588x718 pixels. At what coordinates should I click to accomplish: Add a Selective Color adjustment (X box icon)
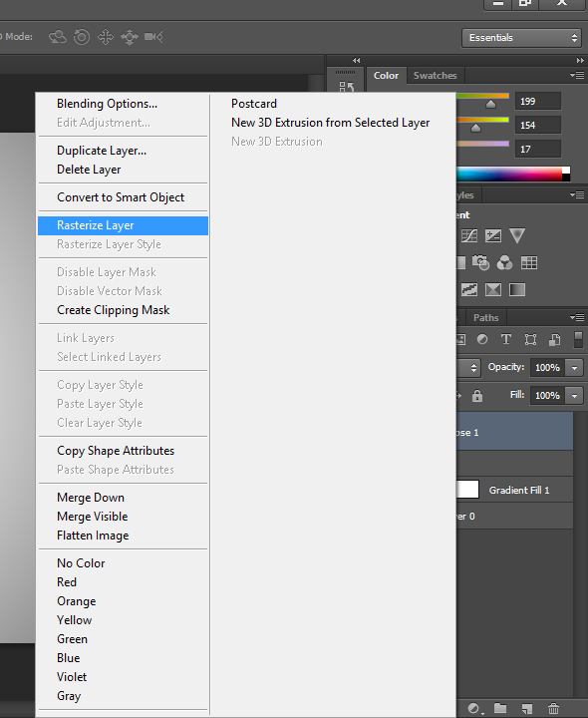pos(492,289)
